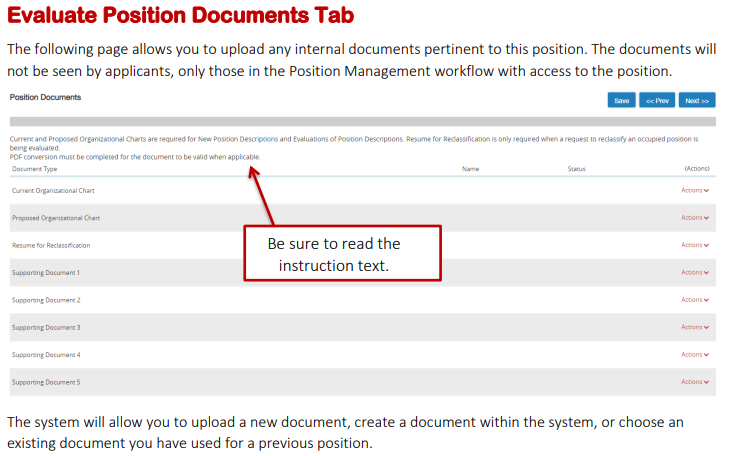Viewport: 730px width, 456px height.
Task: Click the Proposed Organizational Chart row label
Action: (56, 217)
